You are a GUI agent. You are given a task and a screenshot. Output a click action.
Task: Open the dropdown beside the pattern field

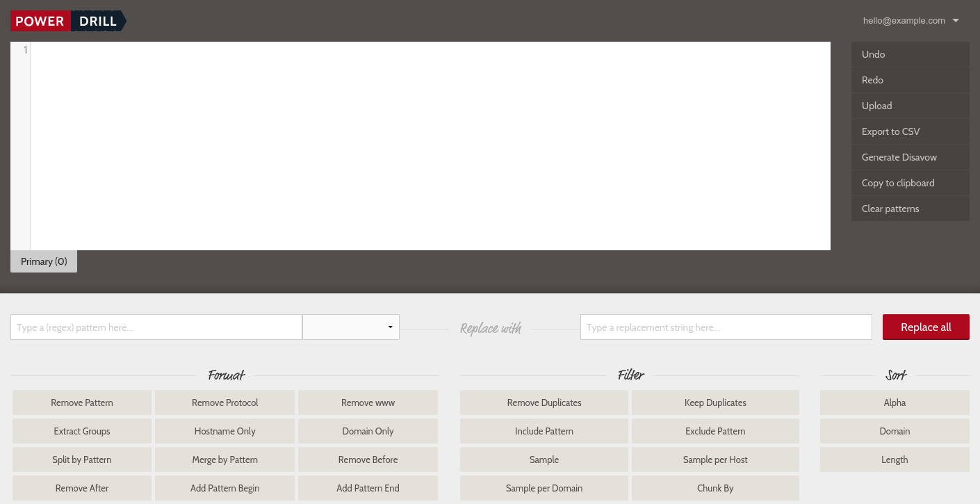351,327
